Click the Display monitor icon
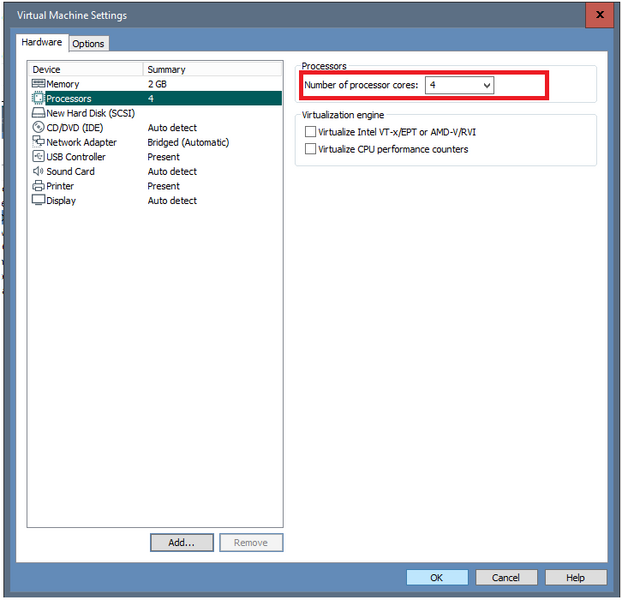This screenshot has width=622, height=600. [38, 200]
